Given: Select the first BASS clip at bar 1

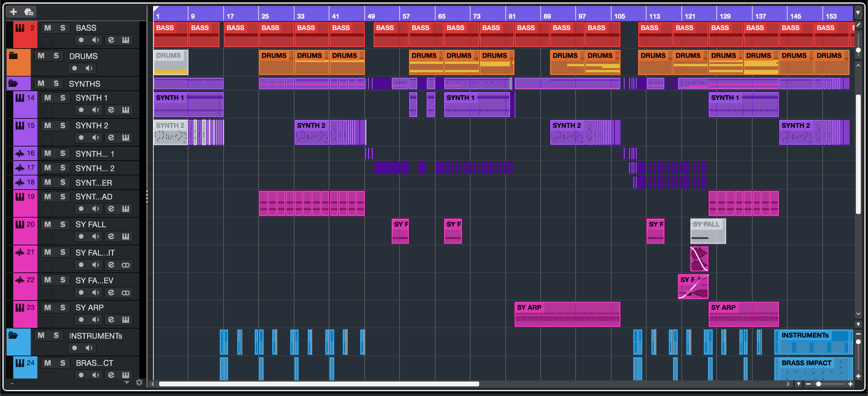Looking at the screenshot, I should [x=171, y=35].
